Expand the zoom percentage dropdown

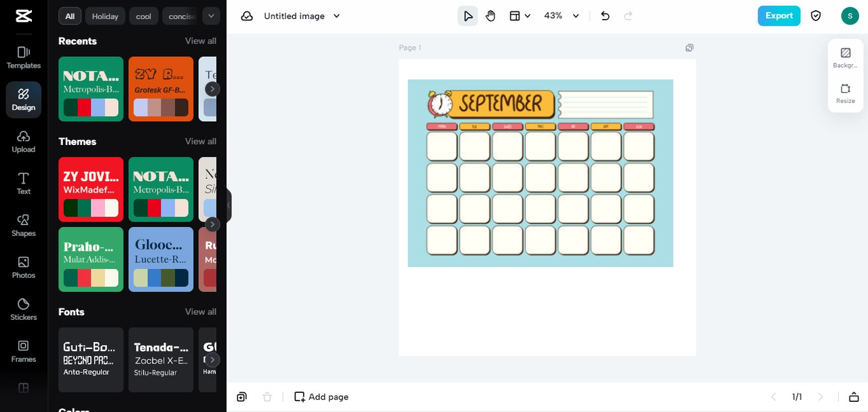coord(576,16)
